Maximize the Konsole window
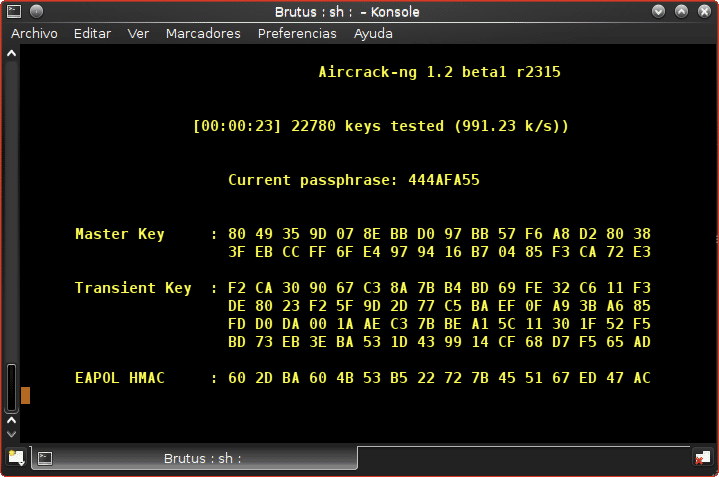This screenshot has height=477, width=719. (681, 11)
